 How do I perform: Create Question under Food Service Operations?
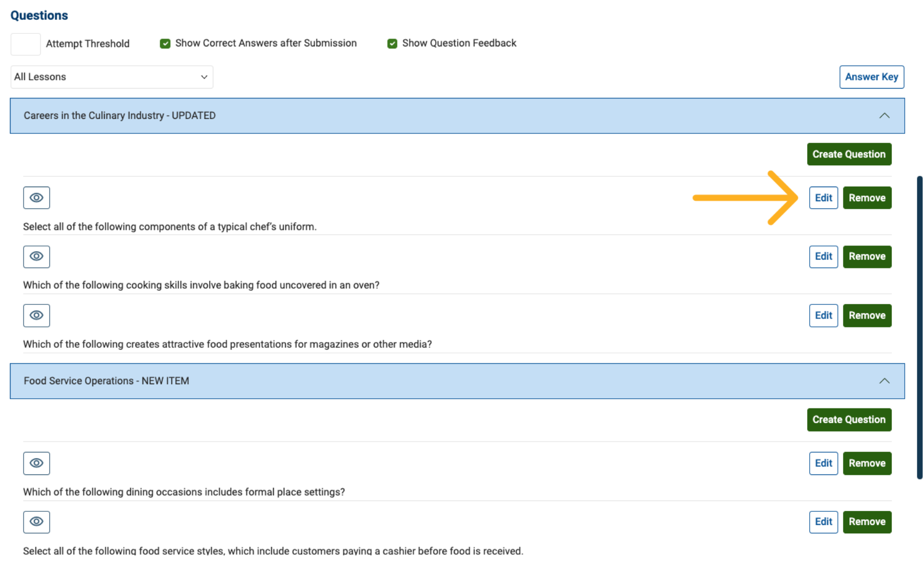(x=848, y=420)
